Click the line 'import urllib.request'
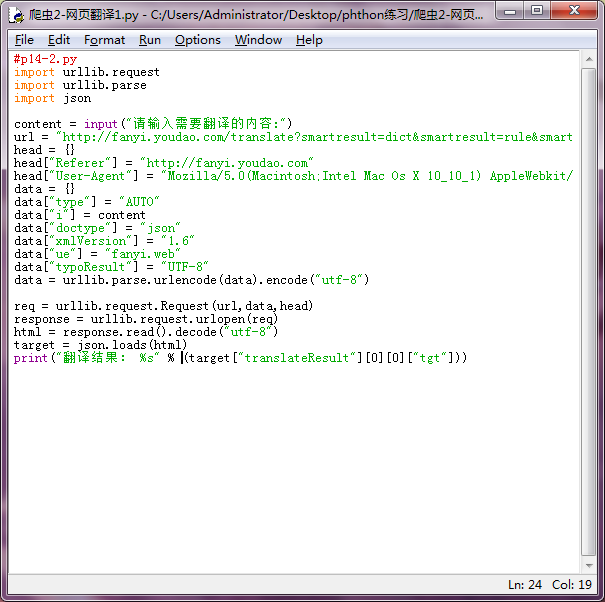 (x=87, y=72)
